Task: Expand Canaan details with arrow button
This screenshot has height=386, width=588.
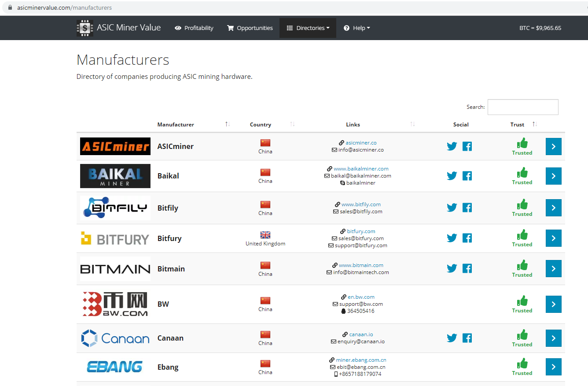Action: [x=554, y=338]
